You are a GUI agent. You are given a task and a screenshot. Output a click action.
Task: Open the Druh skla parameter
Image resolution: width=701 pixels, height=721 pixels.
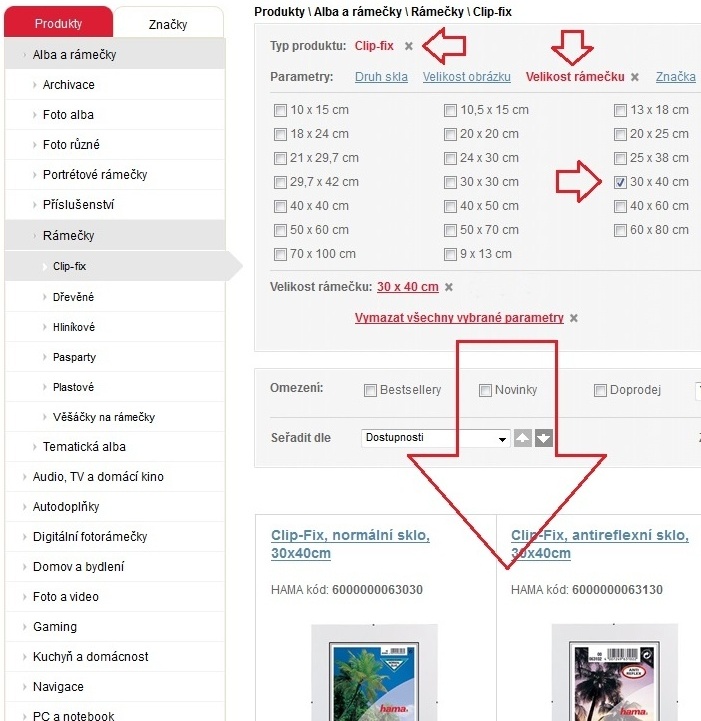[x=381, y=77]
